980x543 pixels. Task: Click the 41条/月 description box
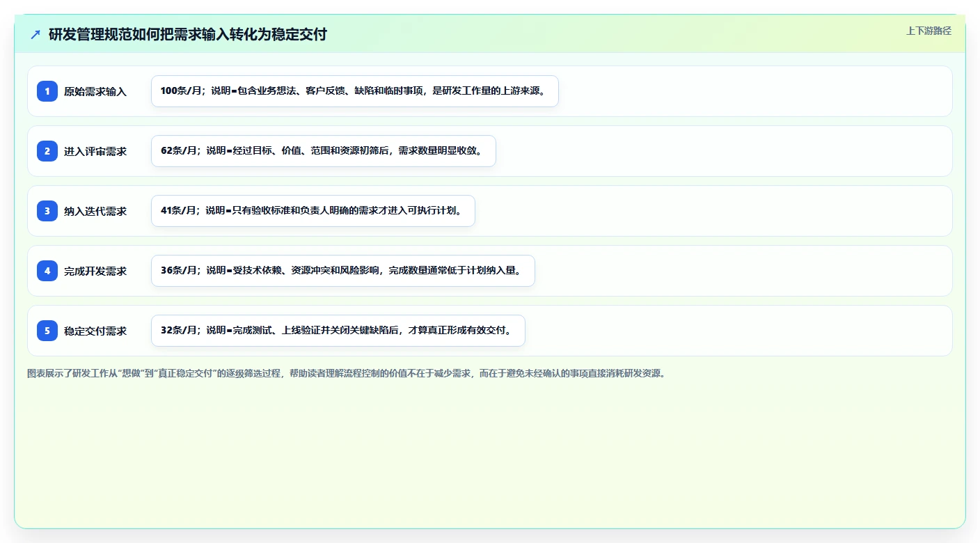313,211
